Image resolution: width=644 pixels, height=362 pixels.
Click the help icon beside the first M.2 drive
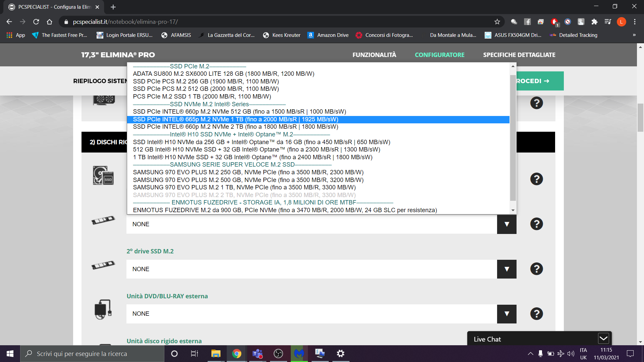click(536, 224)
